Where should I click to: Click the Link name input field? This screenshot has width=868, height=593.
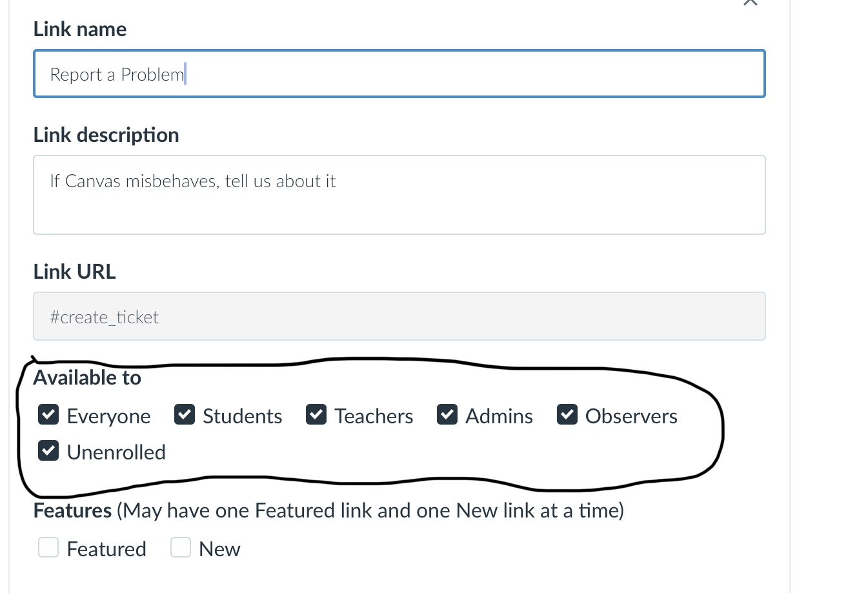coord(399,74)
